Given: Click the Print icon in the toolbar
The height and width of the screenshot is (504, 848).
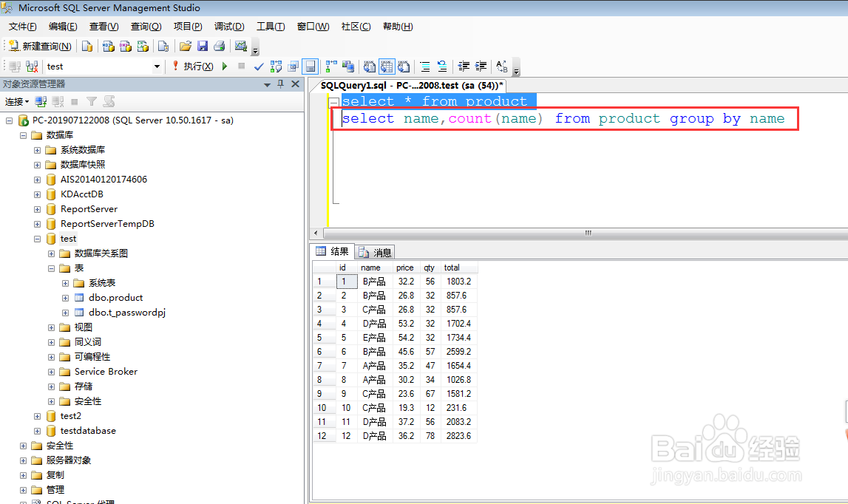Looking at the screenshot, I should point(219,47).
